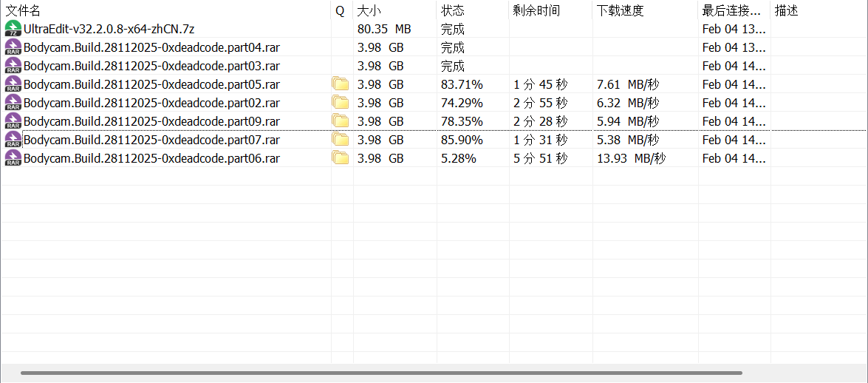Image resolution: width=868 pixels, height=383 pixels.
Task: Click the 1 分 31 秒 remaining time
Action: point(540,140)
